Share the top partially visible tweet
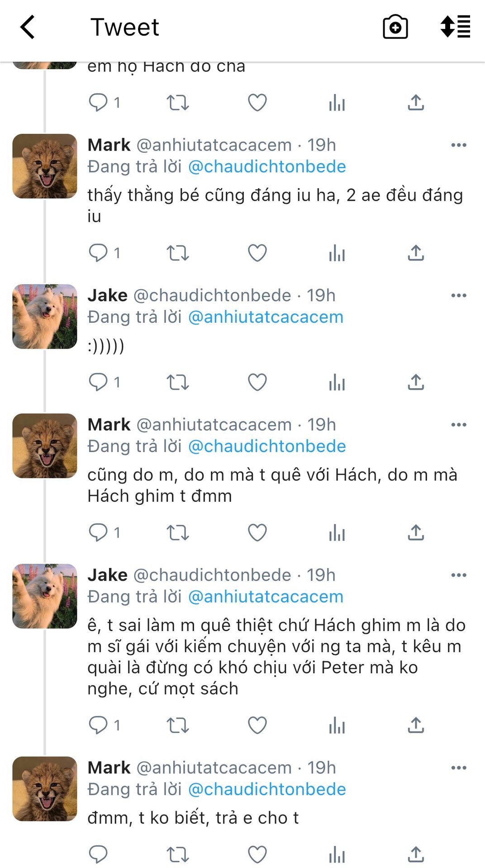 416,103
